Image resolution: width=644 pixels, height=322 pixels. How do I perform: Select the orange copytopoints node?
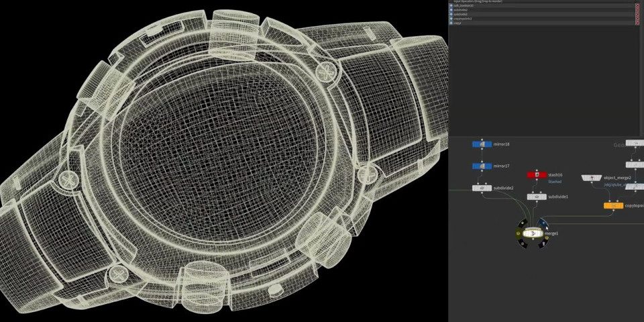tap(613, 205)
